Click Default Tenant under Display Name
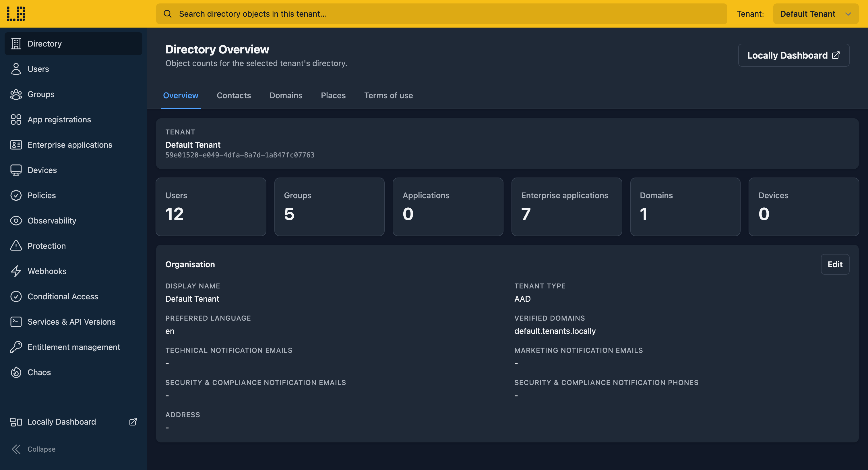The image size is (868, 470). tap(192, 299)
